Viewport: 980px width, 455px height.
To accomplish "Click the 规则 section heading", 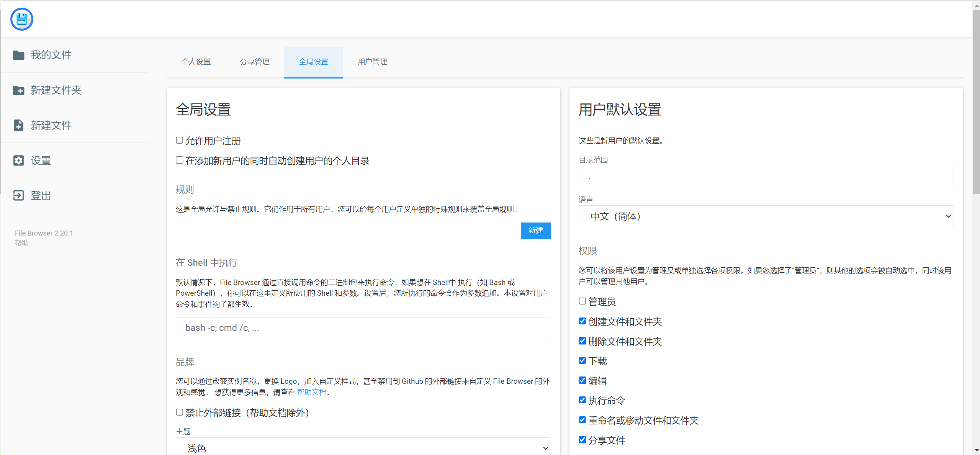I will point(185,190).
